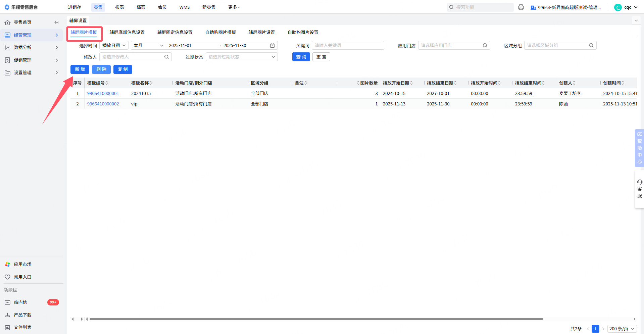Screen dimensions: 644x334
Task: Click the printer icon in the top bar
Action: (521, 7)
